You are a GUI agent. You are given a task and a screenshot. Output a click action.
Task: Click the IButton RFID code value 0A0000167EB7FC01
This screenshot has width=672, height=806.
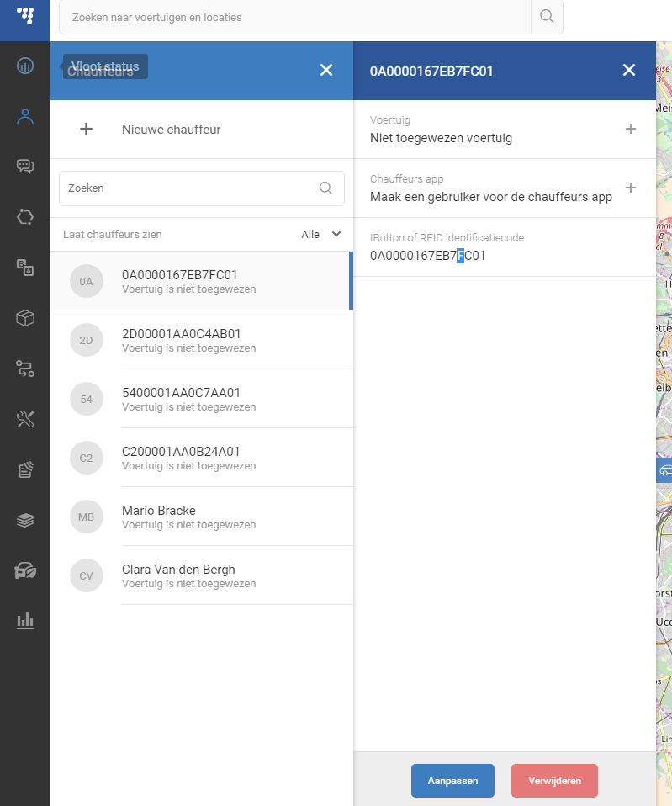click(427, 256)
